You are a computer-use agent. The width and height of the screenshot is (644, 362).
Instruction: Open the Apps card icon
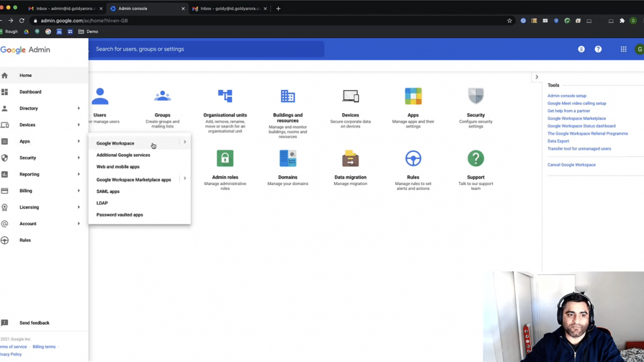(x=413, y=96)
